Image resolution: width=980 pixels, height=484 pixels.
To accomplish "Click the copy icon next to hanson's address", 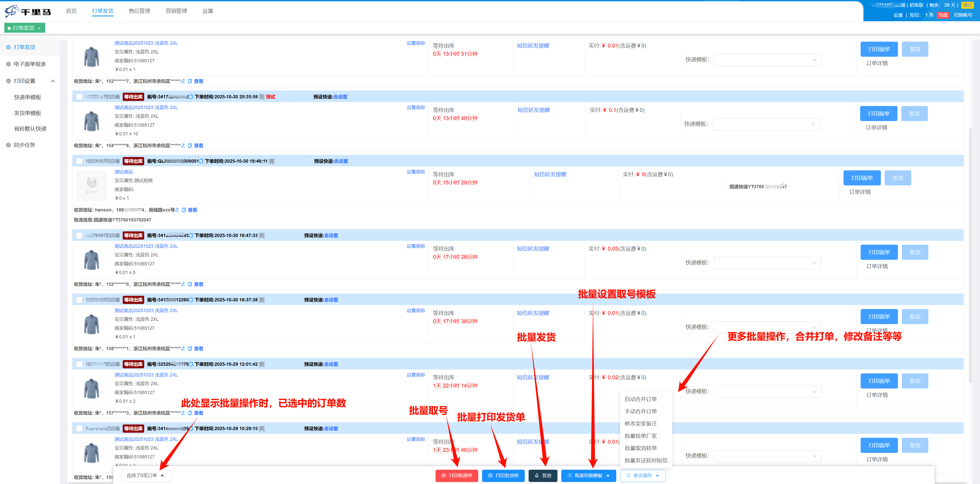I will pyautogui.click(x=184, y=210).
